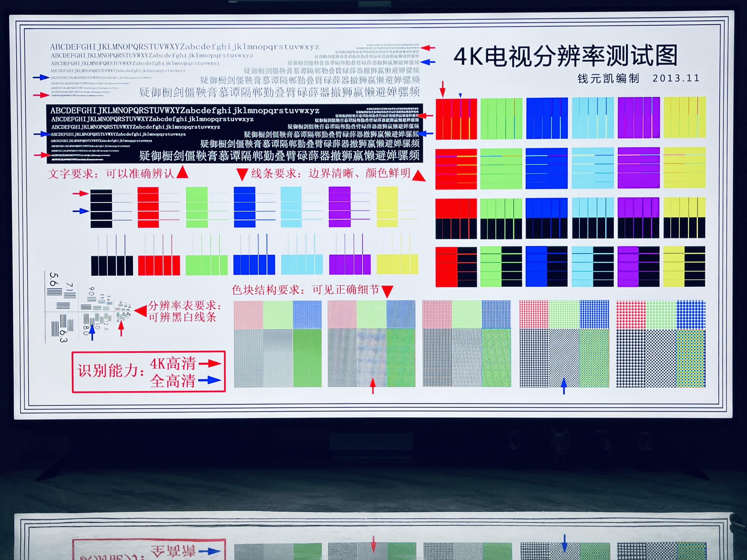Click the red arrow beside "4K高清"
This screenshot has height=560, width=747.
210,364
